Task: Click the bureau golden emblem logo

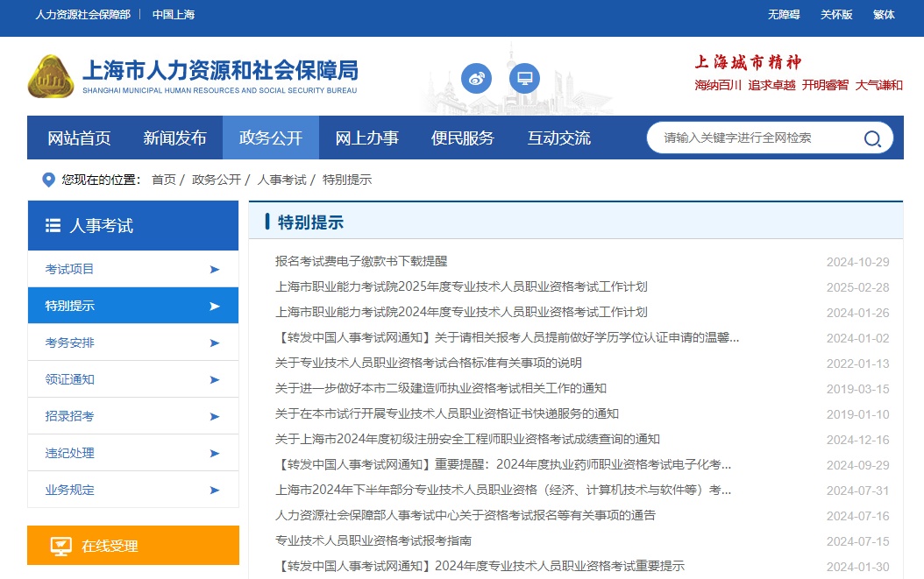Action: tap(51, 76)
